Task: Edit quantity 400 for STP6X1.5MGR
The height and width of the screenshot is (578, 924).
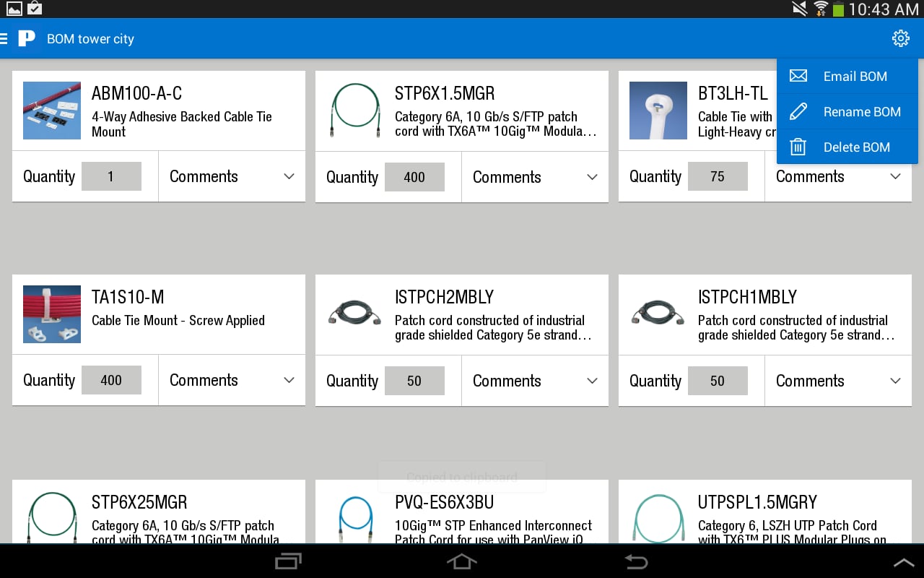Action: (414, 177)
